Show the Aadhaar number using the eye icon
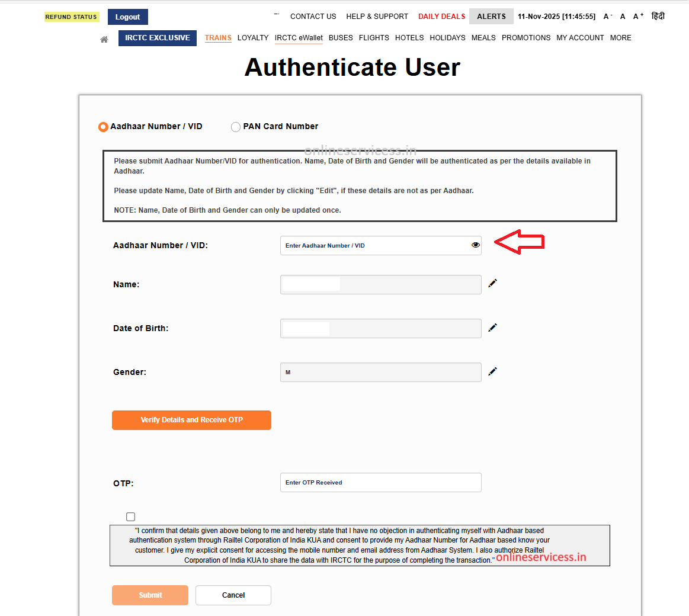The image size is (689, 616). click(x=475, y=245)
